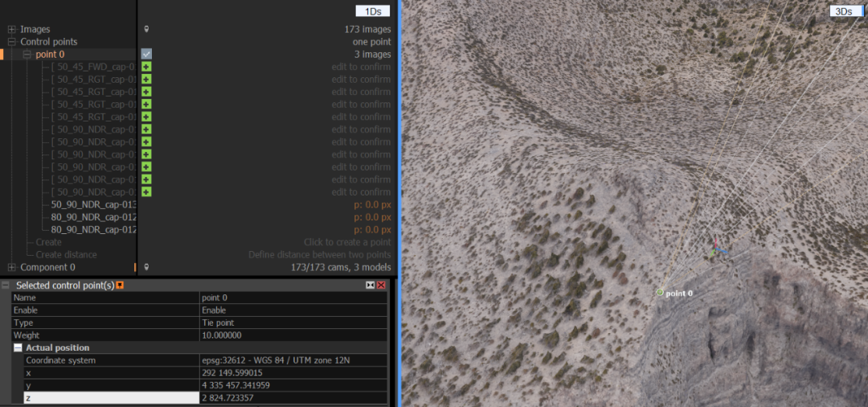Select the 50_45_FWD_cap image entry

[93, 67]
